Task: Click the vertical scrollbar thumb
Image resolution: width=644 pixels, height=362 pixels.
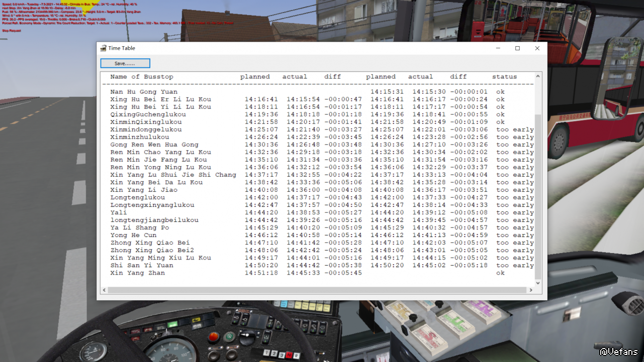Action: (x=538, y=196)
